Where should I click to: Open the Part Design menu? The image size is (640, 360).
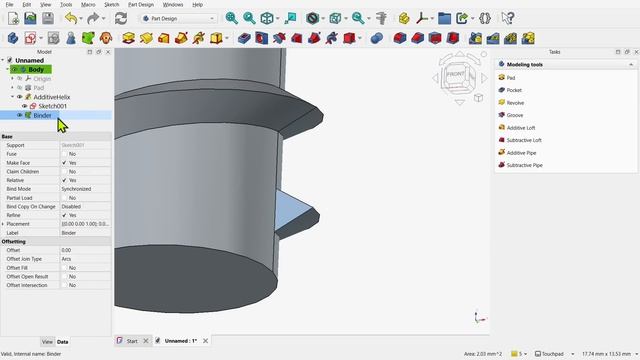[x=141, y=4]
